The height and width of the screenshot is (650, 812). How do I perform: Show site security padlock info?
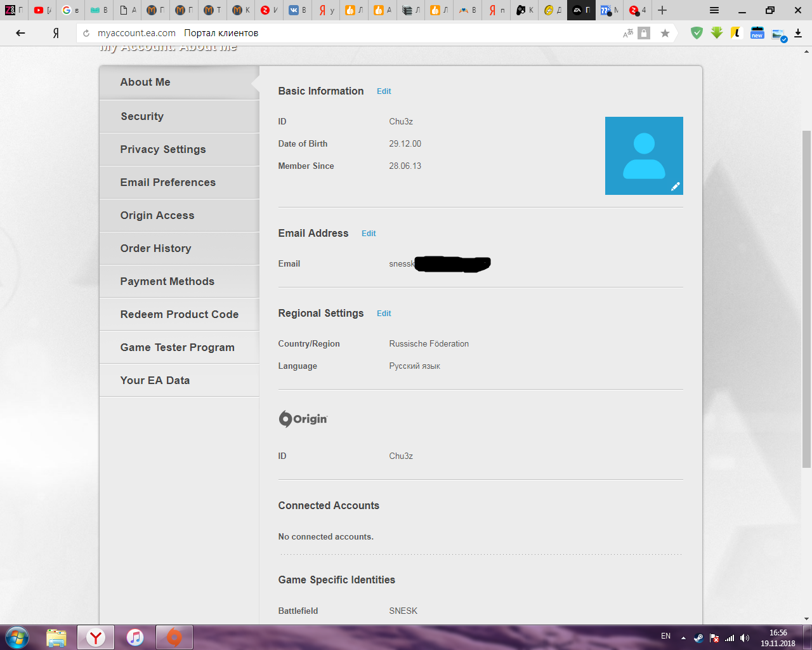click(644, 33)
